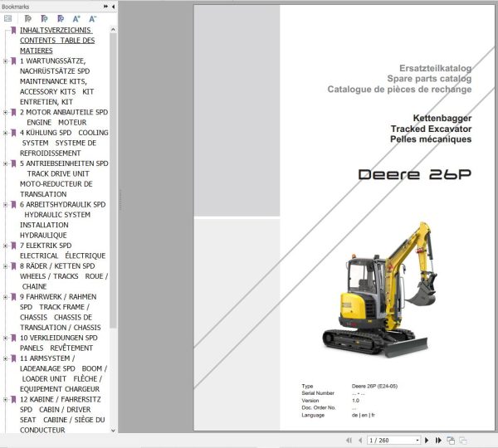Go to the first page
498x448 pixels.
[349, 440]
